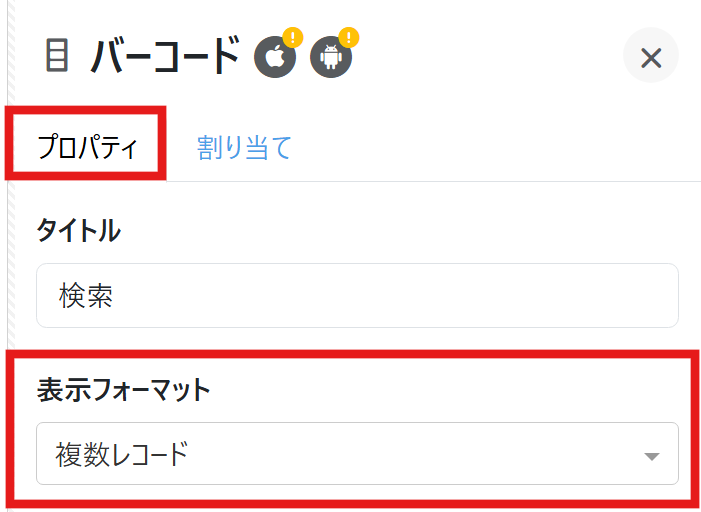Click the Android platform icon
701x512 pixels.
331,57
